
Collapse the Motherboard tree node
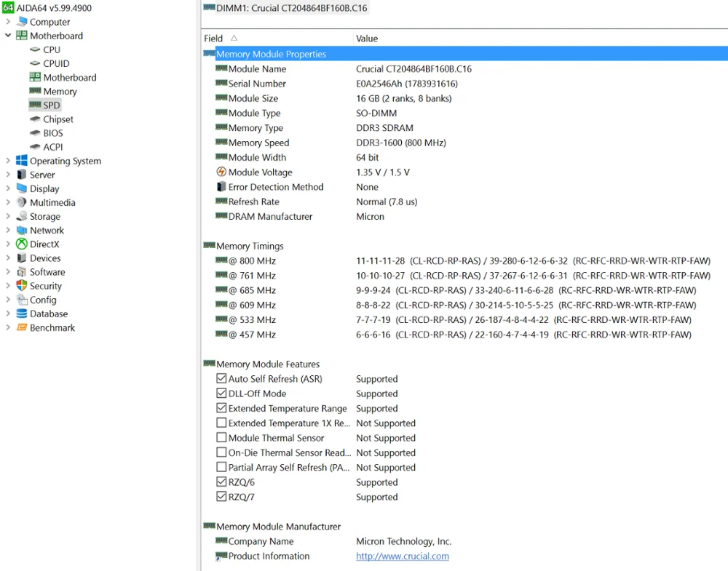[8, 35]
